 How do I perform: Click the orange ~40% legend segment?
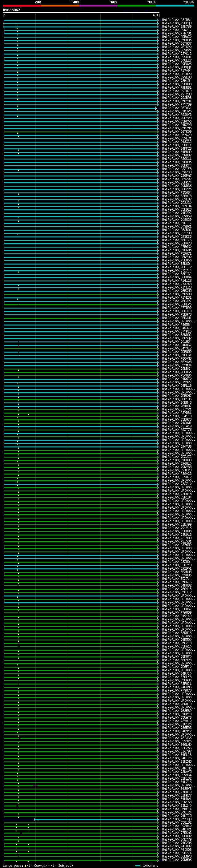coord(60,6)
